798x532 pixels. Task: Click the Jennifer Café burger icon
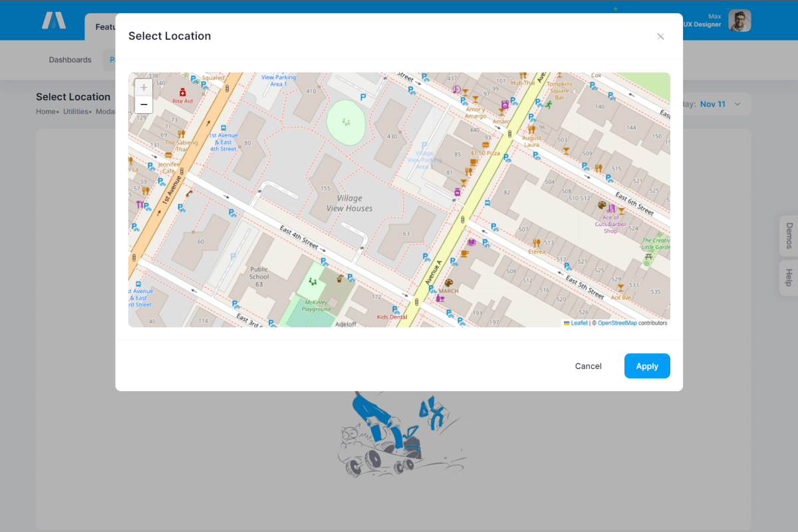pos(168,155)
